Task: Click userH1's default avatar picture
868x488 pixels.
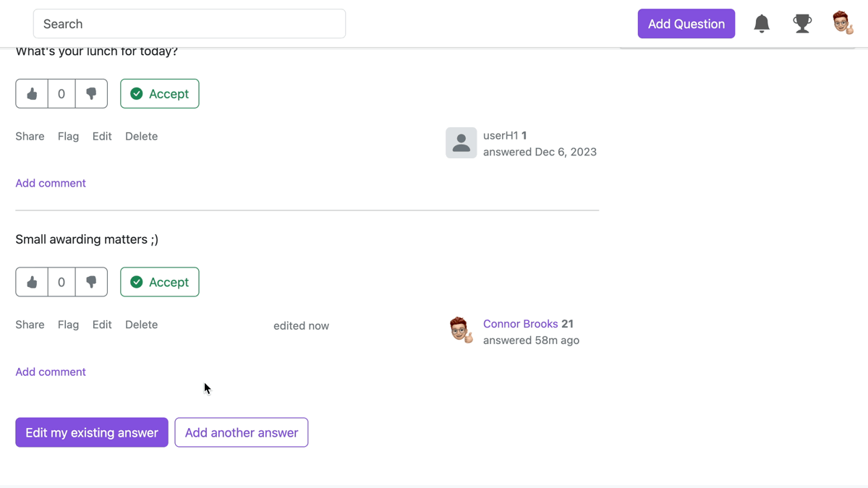Action: 461,143
